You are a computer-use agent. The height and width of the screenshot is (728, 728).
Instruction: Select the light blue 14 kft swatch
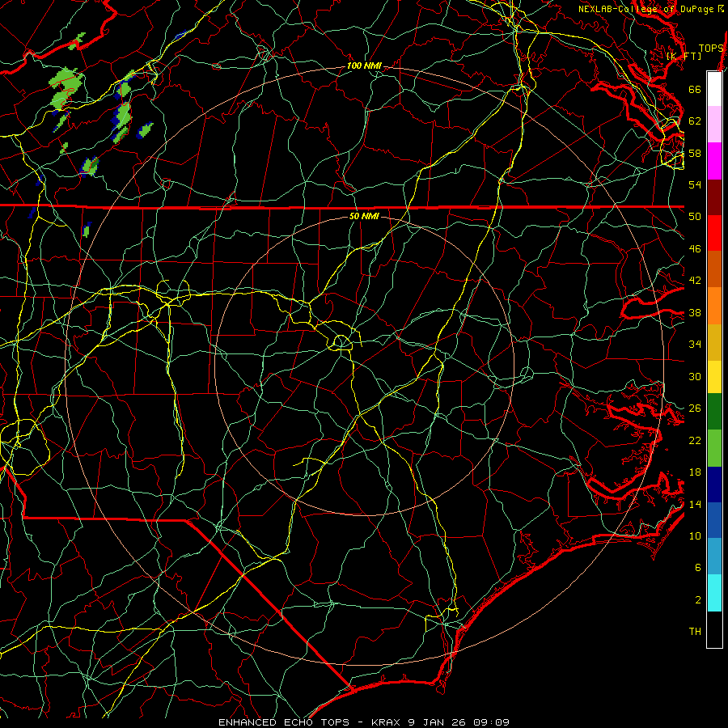pos(714,557)
